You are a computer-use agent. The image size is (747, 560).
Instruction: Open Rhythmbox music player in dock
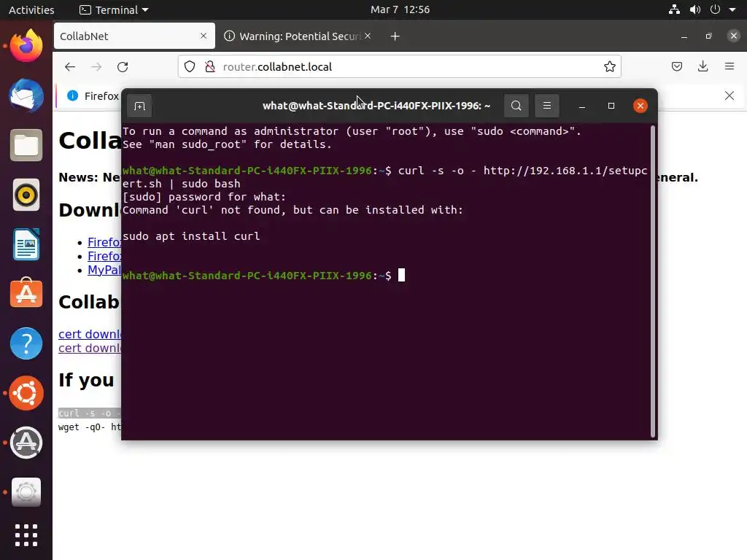pos(26,195)
